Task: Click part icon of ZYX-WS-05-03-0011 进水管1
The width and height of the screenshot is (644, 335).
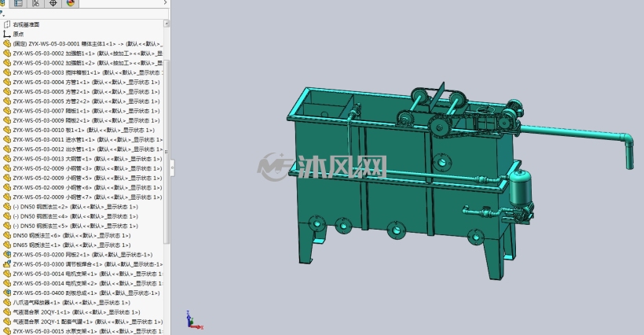Action: 7,140
